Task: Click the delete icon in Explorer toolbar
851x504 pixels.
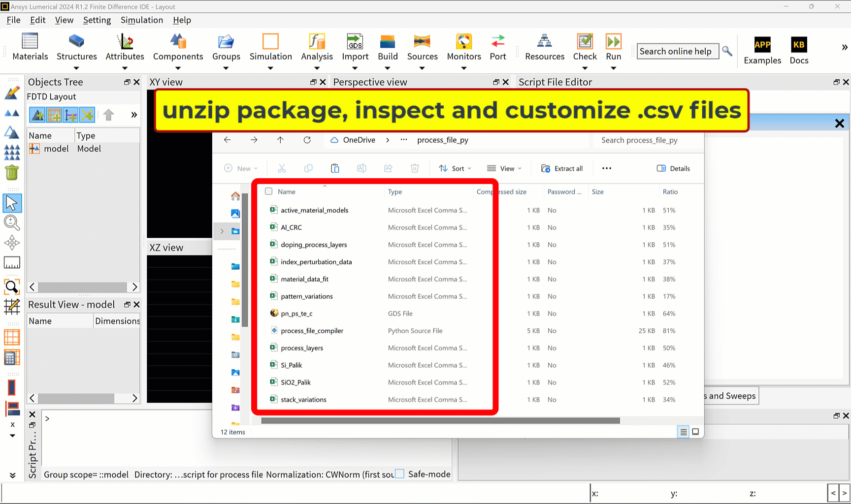Action: [415, 168]
